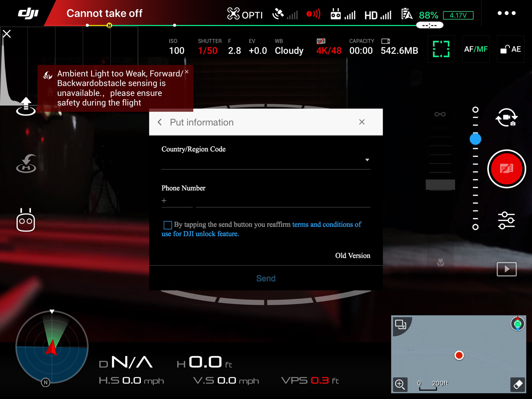Check the GPS satellite signal icon

click(285, 14)
